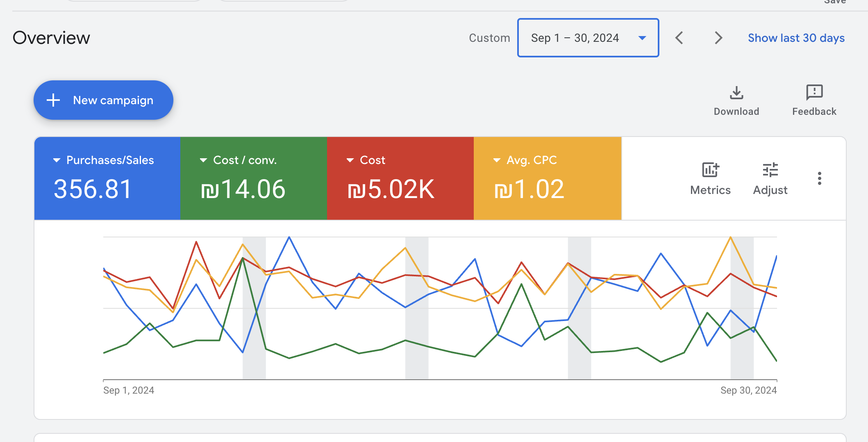Open the three-dot overflow menu

(819, 178)
